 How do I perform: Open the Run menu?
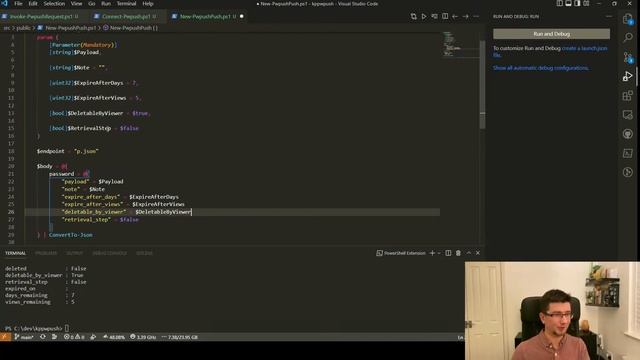click(x=106, y=4)
